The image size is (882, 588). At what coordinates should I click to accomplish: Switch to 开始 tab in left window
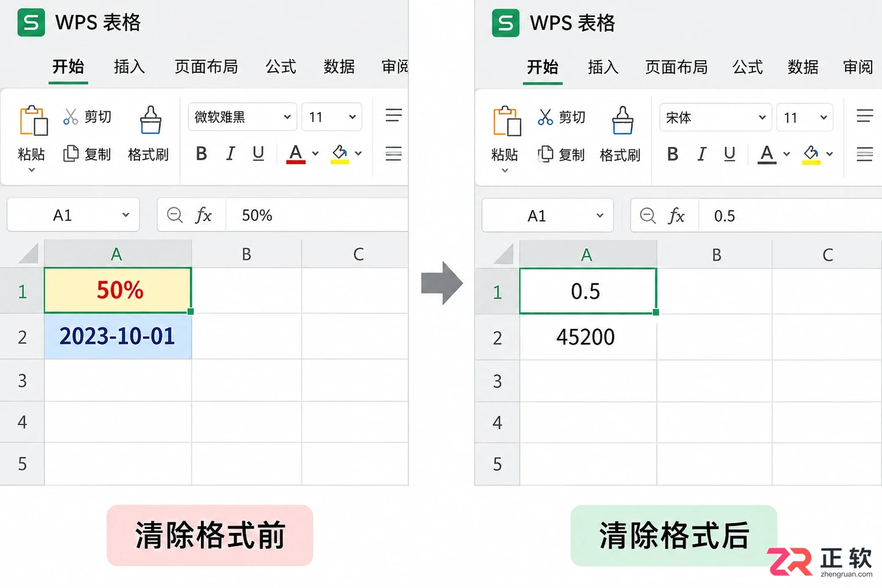tap(68, 66)
